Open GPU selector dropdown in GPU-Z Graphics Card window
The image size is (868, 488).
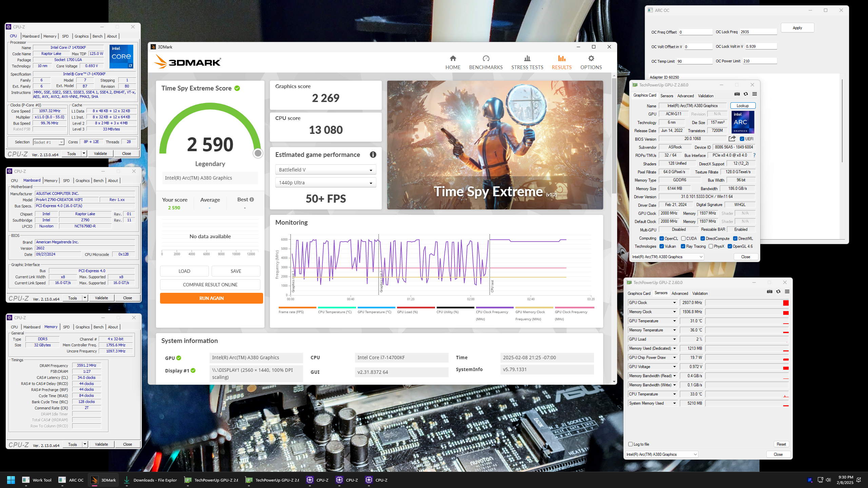point(668,257)
